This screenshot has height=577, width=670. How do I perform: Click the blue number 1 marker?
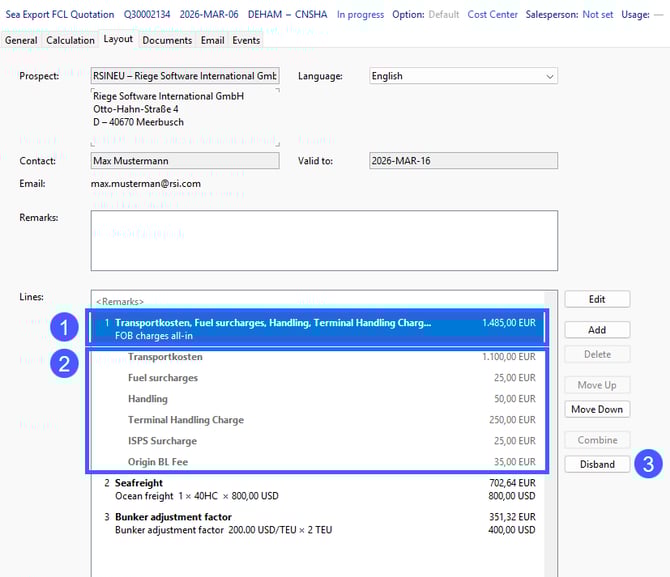[64, 328]
